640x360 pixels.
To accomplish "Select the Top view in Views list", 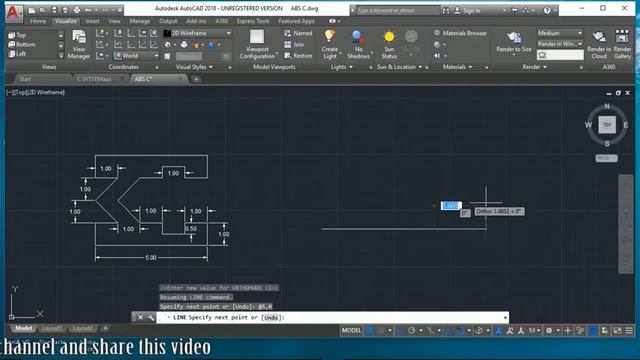I will pos(33,35).
